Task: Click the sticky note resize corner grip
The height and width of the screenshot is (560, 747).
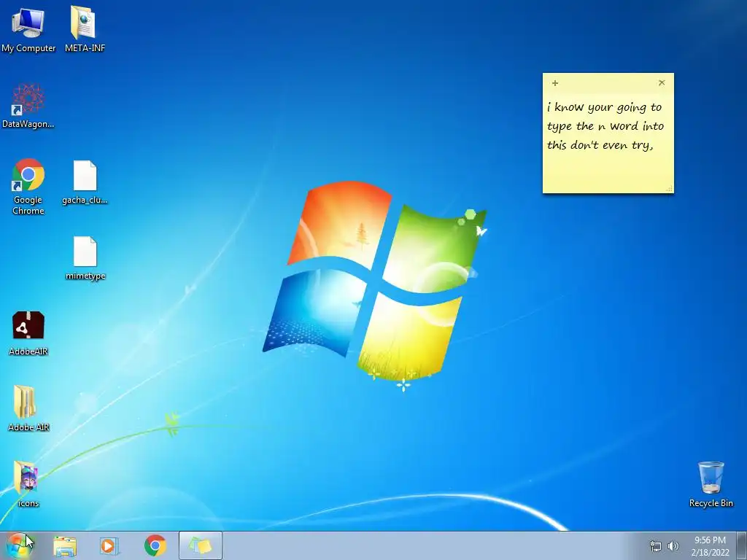Action: coord(670,189)
